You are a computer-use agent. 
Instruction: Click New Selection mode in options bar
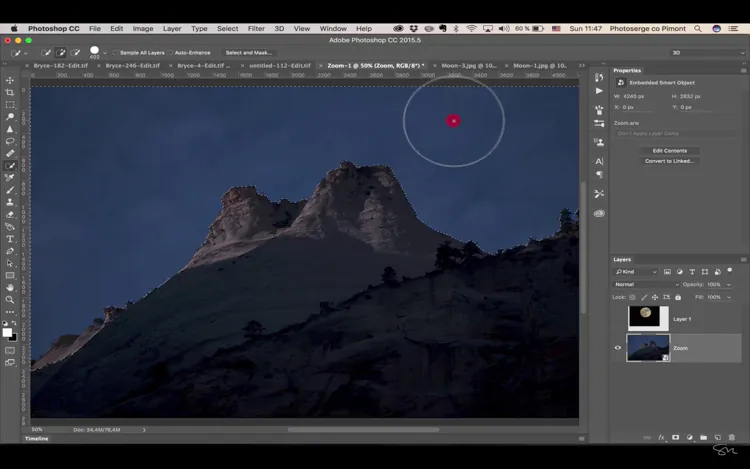click(45, 53)
